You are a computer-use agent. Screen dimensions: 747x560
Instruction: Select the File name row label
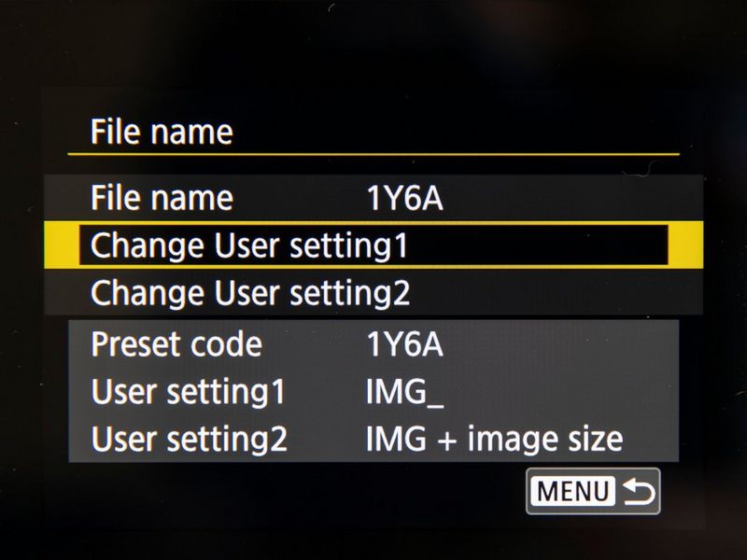tap(162, 198)
